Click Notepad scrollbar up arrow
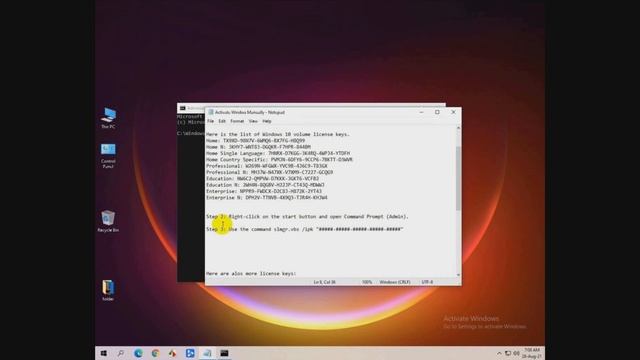Screen dimensions: 640x360 458,128
